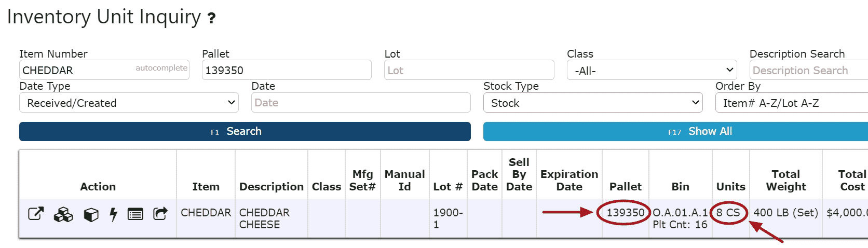Click the lightning bolt action icon
868x248 pixels.
tap(113, 214)
